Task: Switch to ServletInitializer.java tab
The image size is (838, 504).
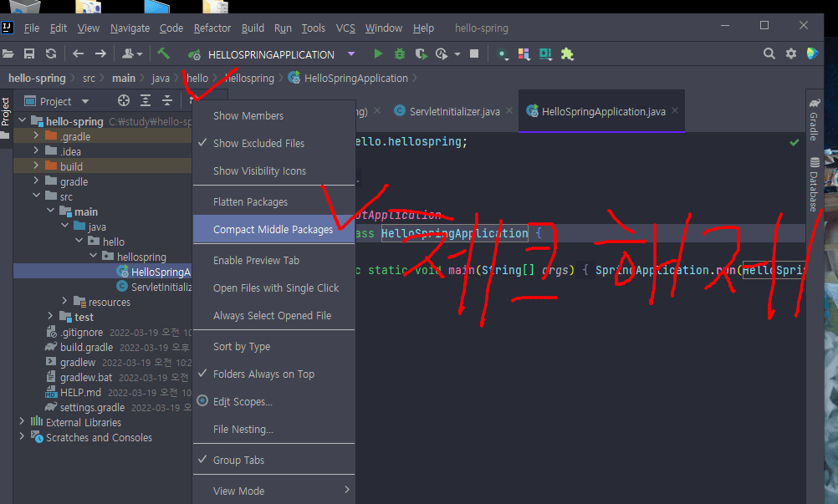Action: click(454, 111)
